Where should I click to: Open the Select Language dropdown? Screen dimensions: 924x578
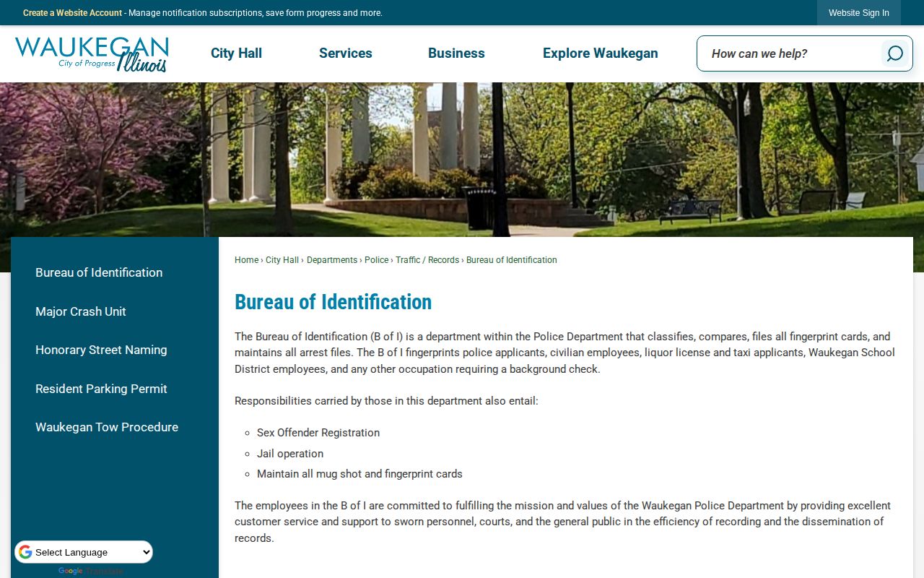click(84, 552)
